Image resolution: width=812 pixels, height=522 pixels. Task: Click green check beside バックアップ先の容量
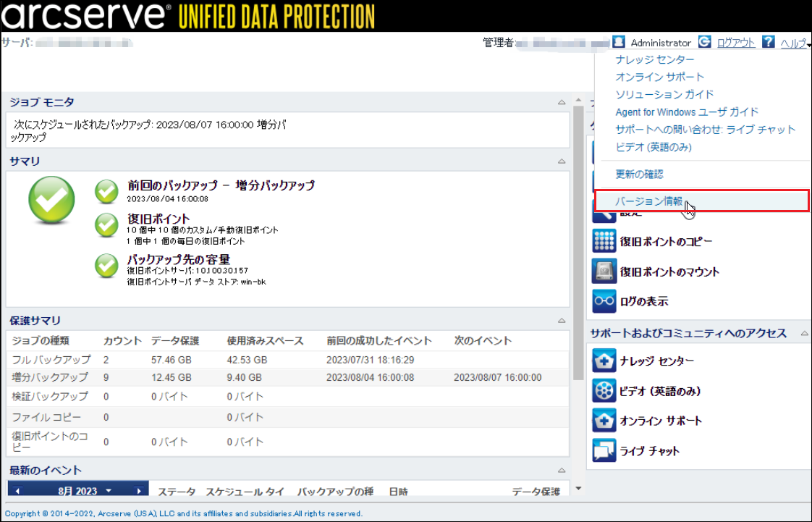(106, 265)
